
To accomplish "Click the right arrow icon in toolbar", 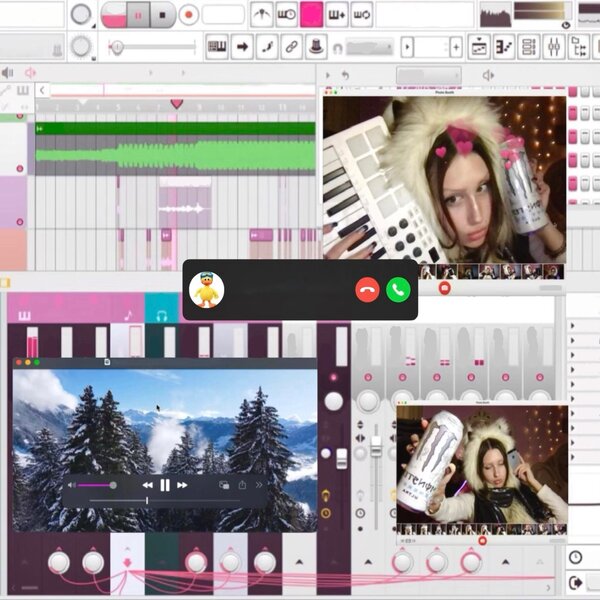I will pyautogui.click(x=242, y=47).
